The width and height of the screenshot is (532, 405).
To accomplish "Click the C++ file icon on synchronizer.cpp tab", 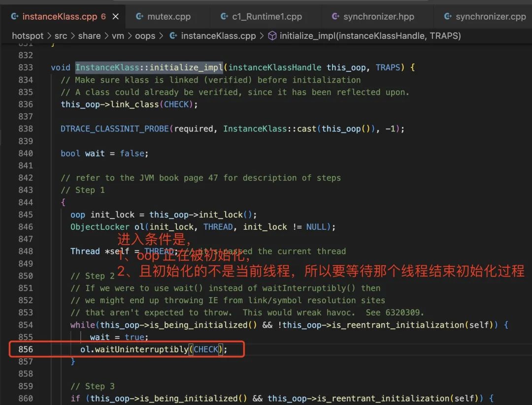I will tap(447, 16).
